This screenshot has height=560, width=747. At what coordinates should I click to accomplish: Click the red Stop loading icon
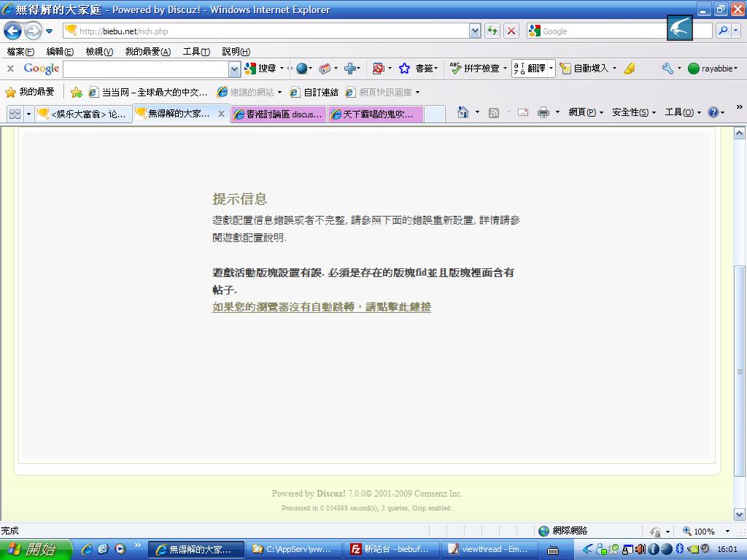pos(511,31)
